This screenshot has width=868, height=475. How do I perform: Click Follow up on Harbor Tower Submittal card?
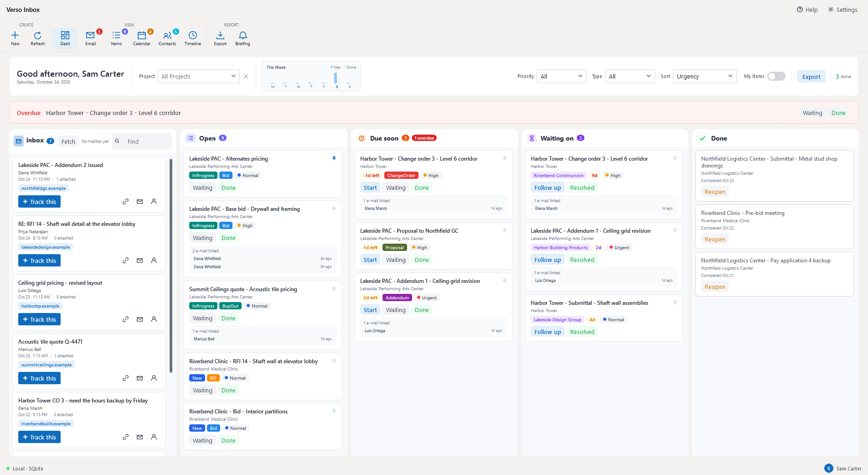point(548,332)
